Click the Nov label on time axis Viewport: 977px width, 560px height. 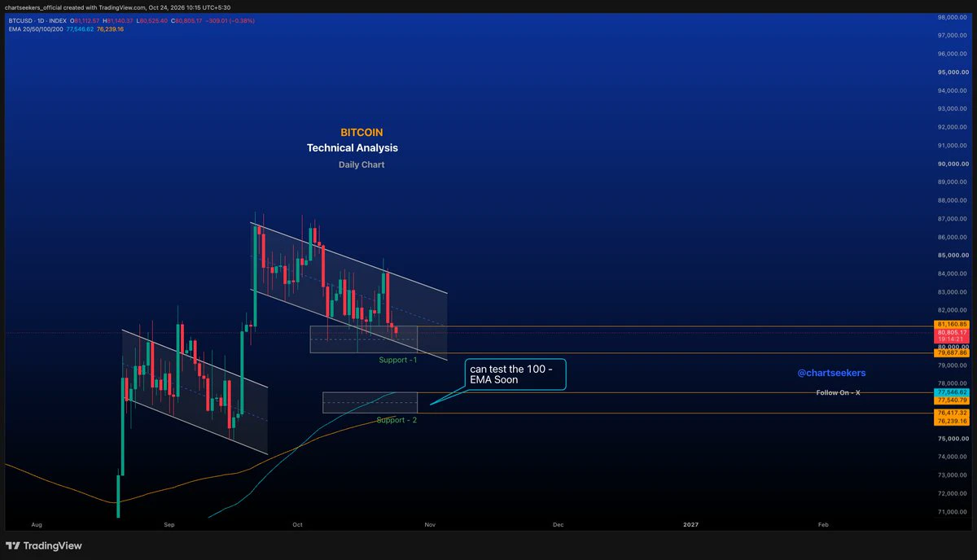430,526
